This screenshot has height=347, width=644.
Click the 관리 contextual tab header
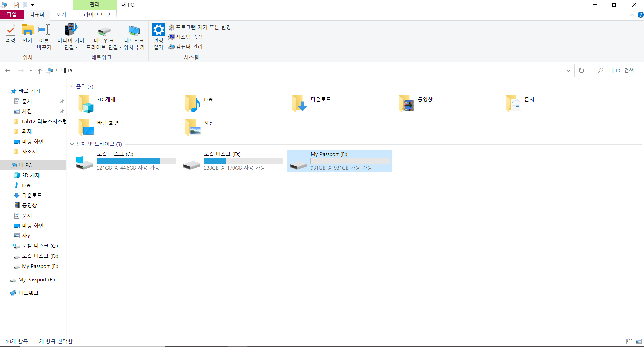click(94, 4)
